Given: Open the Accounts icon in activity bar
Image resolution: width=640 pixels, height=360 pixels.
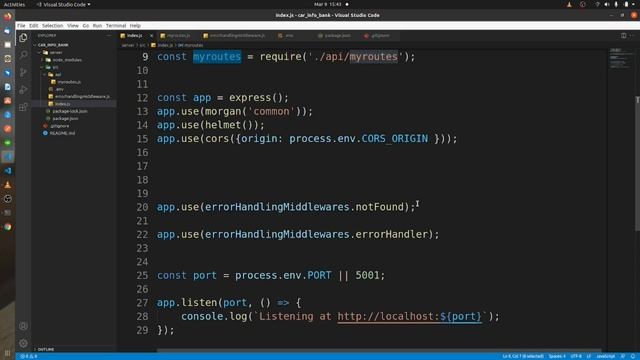Looking at the screenshot, I should (x=23, y=326).
